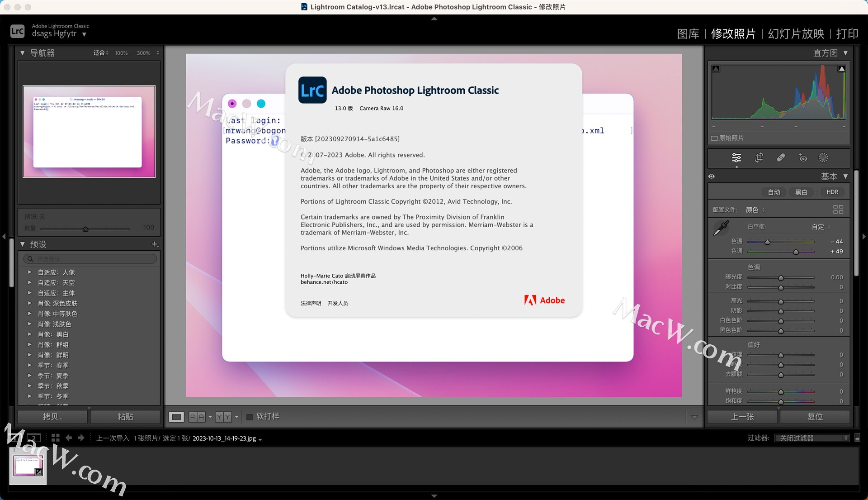Open grid view from filmstrip bar

click(x=56, y=438)
